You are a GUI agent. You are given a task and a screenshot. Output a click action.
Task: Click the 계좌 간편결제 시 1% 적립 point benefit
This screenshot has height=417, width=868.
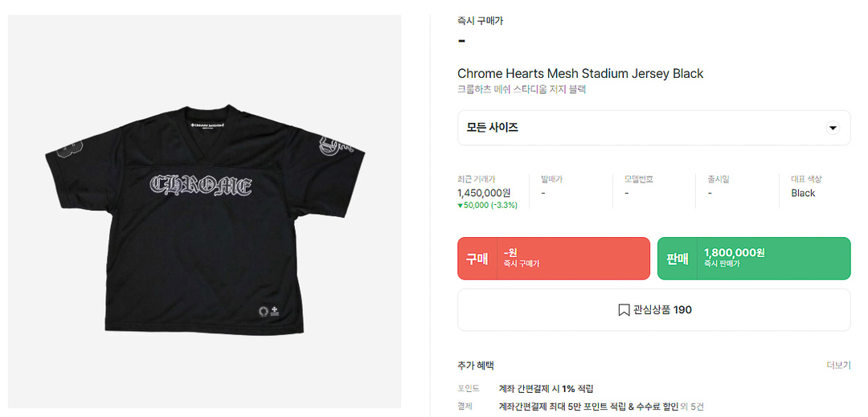click(546, 389)
